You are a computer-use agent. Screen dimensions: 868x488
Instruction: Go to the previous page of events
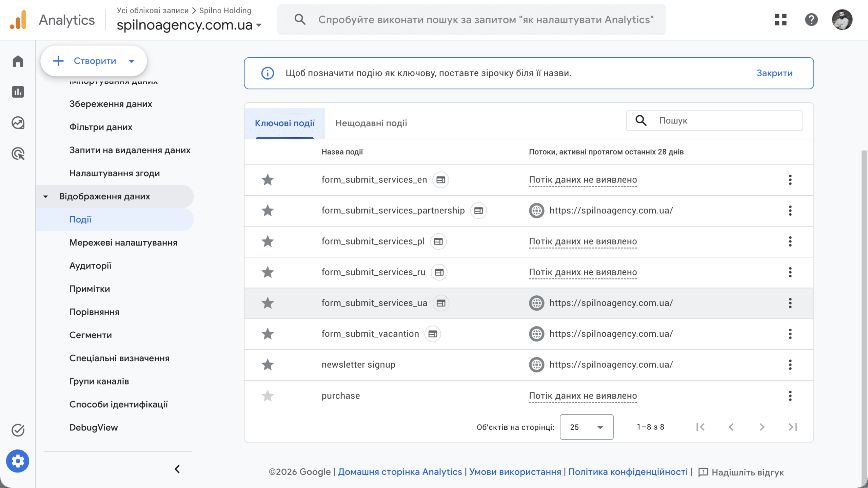(x=731, y=427)
